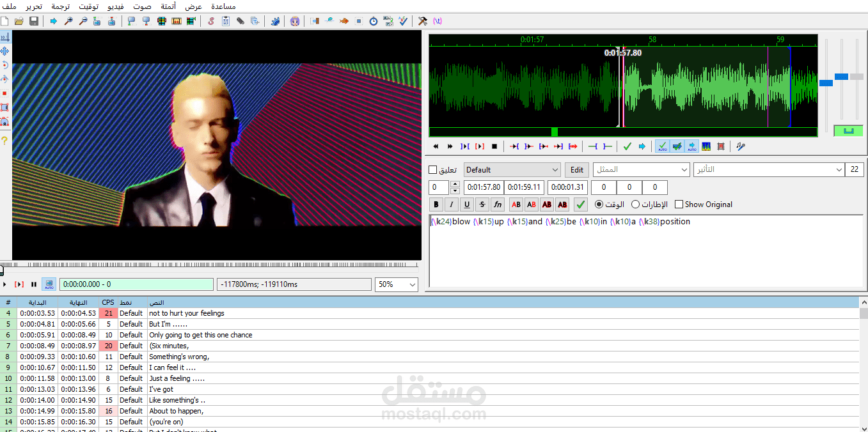Open script Properties clipboard icon
This screenshot has height=432, width=868.
(x=226, y=21)
